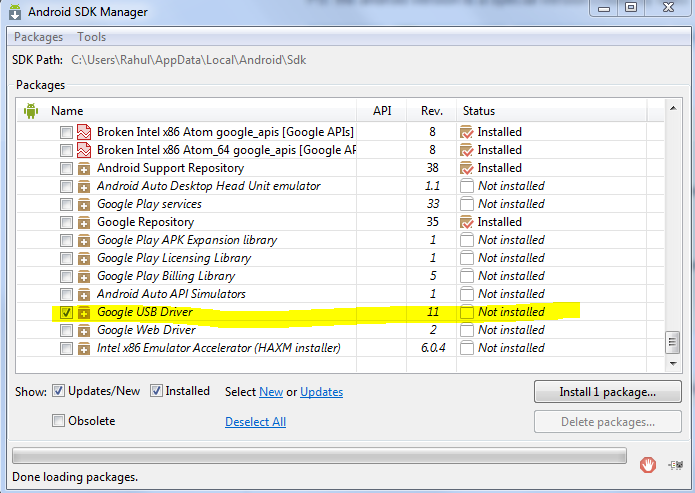Screen dimensions: 695x493
Task: Check the Android Auto API Simulators checkbox
Action: [x=66, y=294]
